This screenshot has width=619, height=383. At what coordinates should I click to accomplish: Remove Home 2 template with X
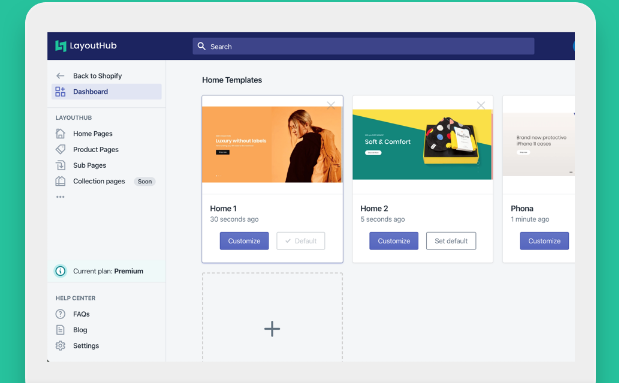481,105
